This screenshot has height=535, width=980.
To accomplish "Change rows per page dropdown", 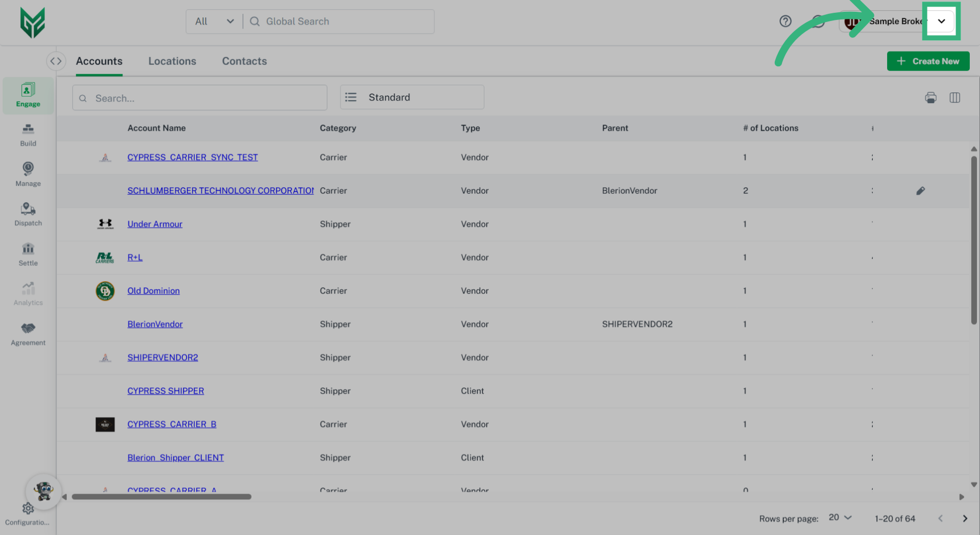I will coord(840,518).
